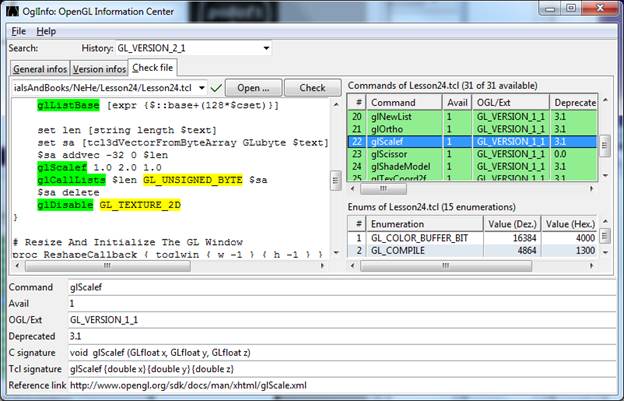The width and height of the screenshot is (624, 401).
Task: Switch to the Version infos tab
Action: [x=101, y=69]
